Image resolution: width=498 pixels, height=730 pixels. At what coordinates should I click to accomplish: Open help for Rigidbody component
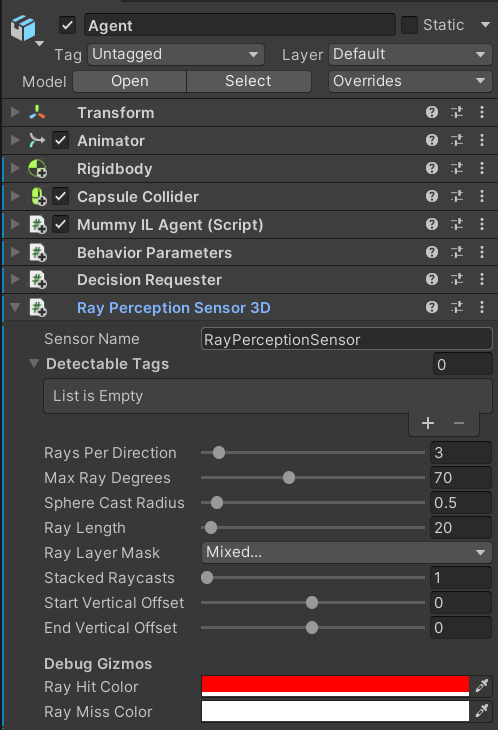pyautogui.click(x=431, y=168)
